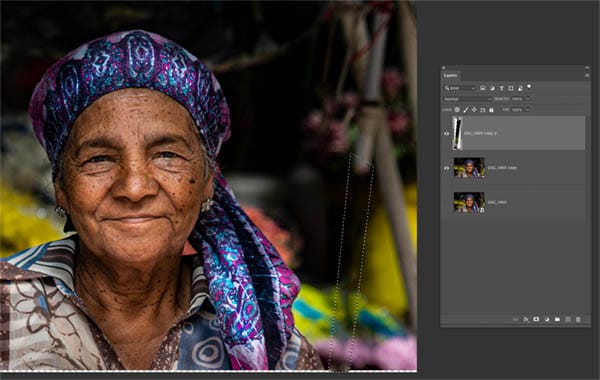The height and width of the screenshot is (380, 600).
Task: Click the lock all attributes padlock icon
Action: pos(491,110)
